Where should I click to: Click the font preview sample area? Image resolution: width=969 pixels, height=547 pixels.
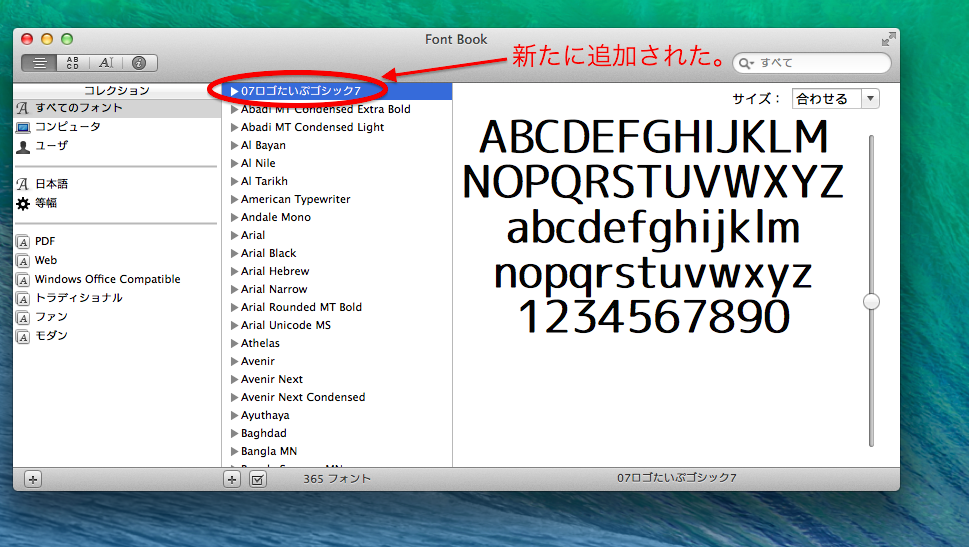(653, 227)
